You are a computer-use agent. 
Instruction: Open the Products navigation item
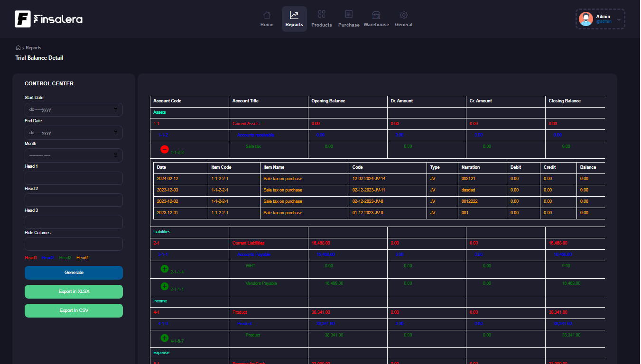click(x=322, y=19)
